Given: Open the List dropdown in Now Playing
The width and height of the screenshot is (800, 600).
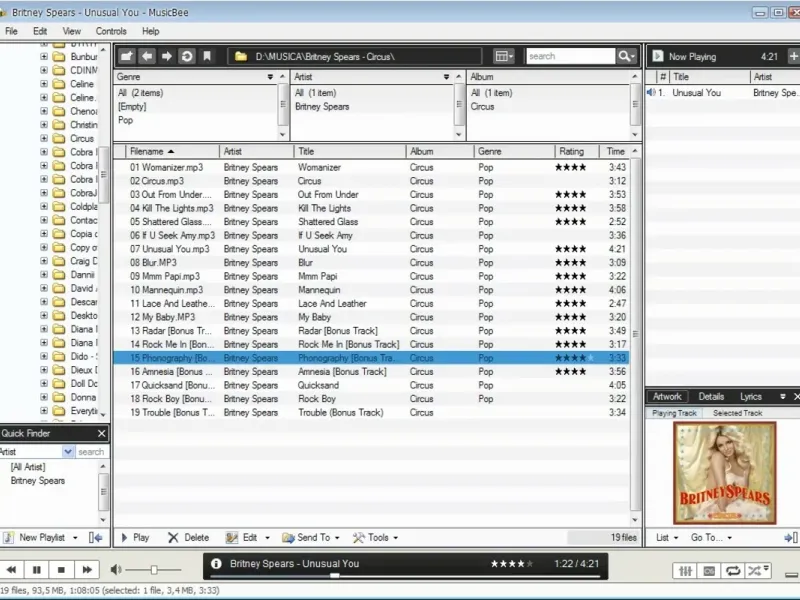Looking at the screenshot, I should [x=667, y=537].
